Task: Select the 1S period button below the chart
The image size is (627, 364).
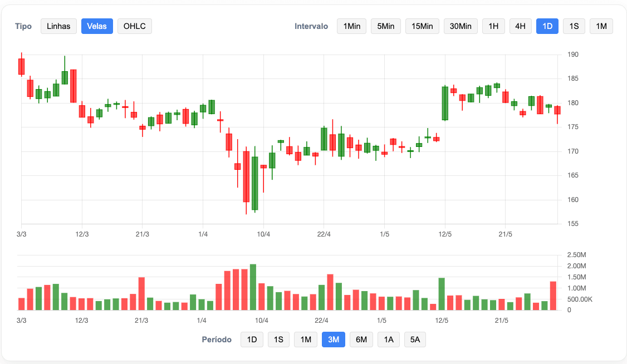Action: point(279,340)
